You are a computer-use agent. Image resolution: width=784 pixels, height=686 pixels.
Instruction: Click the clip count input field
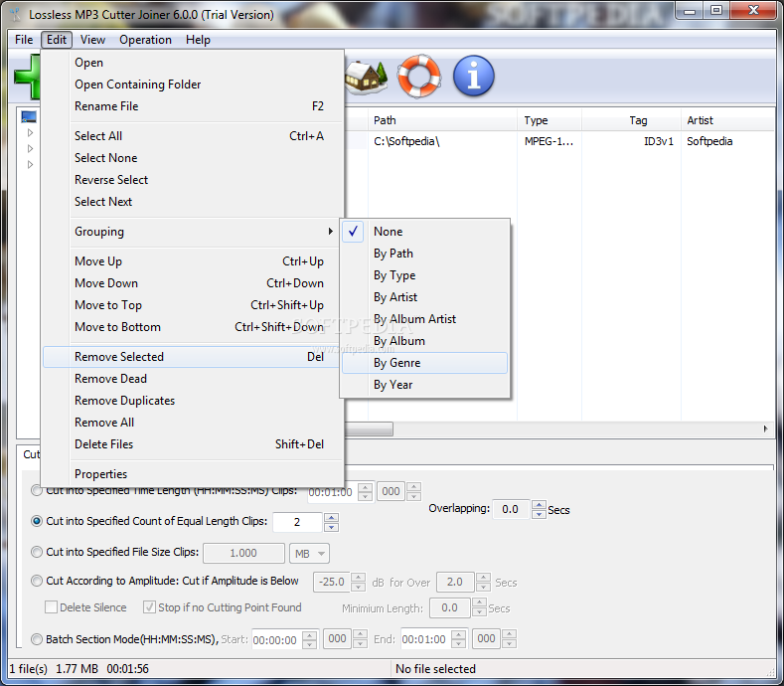(297, 522)
